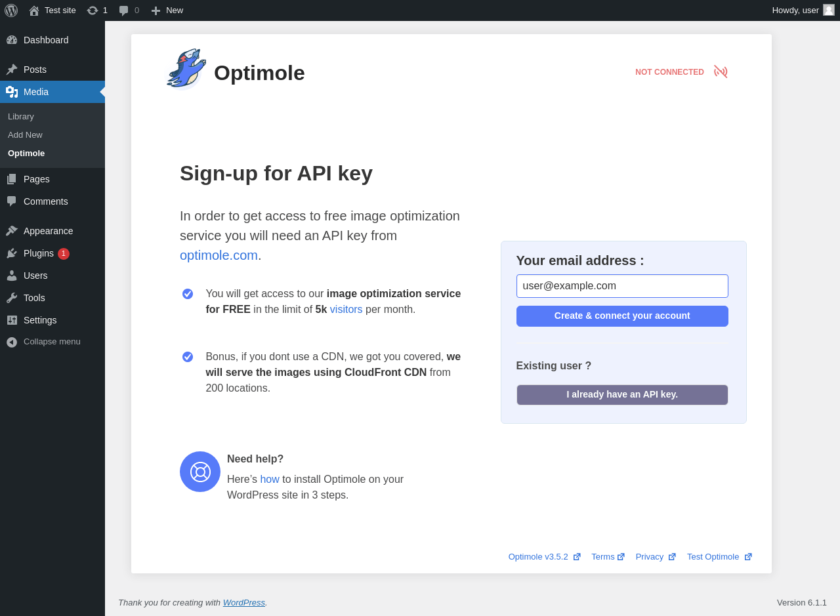The width and height of the screenshot is (840, 616).
Task: Click the WordPress logo icon
Action: 11,10
